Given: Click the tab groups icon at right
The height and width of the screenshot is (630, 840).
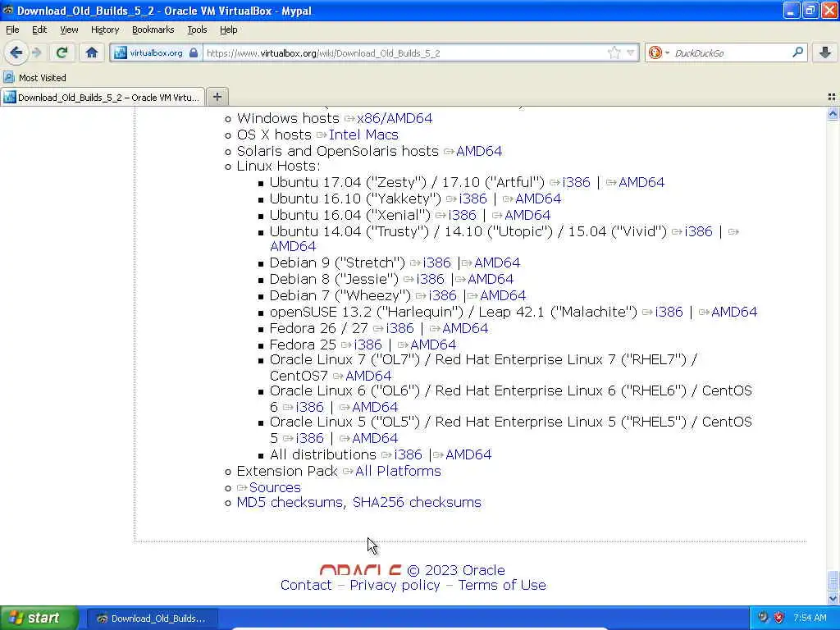Looking at the screenshot, I should [x=832, y=97].
